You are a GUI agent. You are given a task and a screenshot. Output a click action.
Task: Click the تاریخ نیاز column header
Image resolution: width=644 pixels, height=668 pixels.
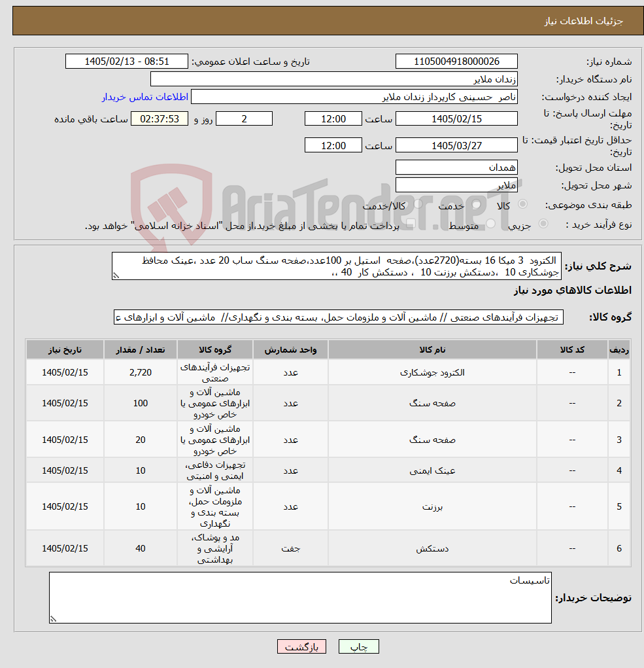coord(65,350)
